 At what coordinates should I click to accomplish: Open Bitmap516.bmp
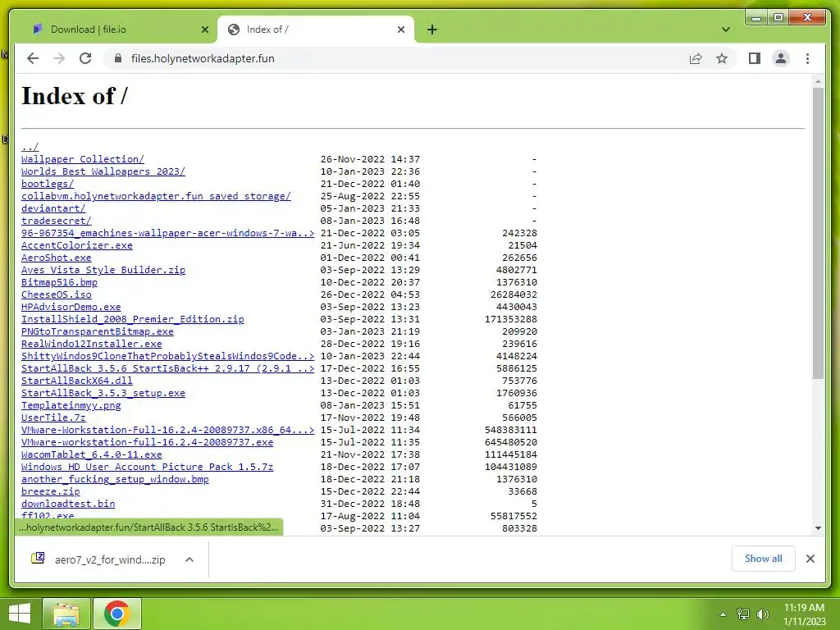59,282
